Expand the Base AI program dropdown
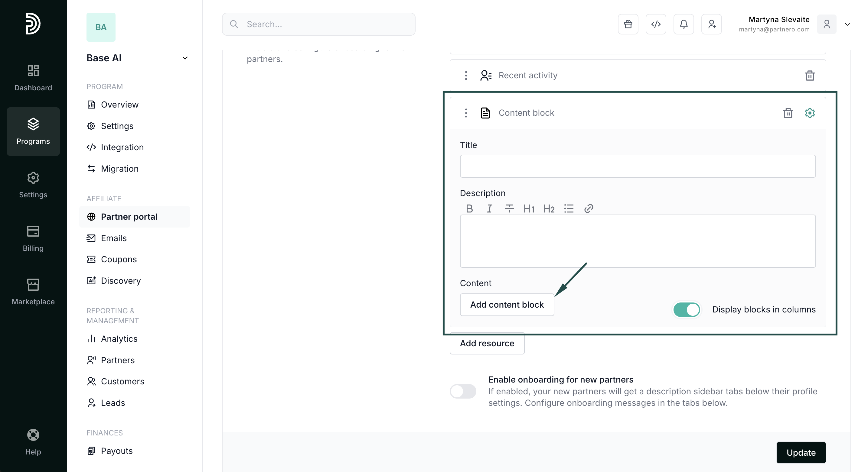Screen dimensions: 868x472 pyautogui.click(x=185, y=58)
